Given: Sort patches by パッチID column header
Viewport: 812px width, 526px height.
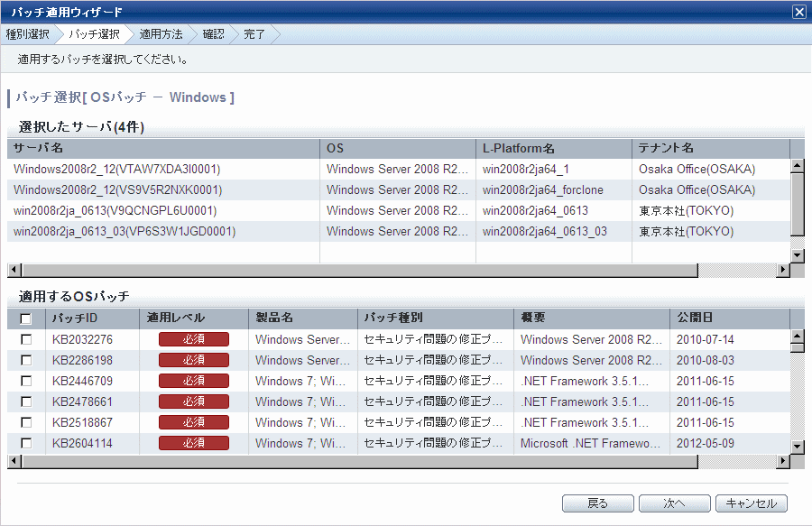Looking at the screenshot, I should coord(92,318).
